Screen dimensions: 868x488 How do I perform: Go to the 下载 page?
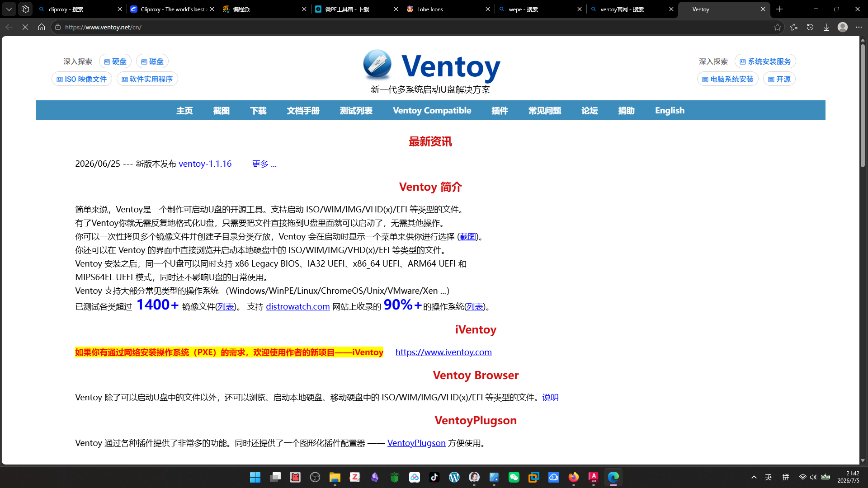click(x=258, y=111)
